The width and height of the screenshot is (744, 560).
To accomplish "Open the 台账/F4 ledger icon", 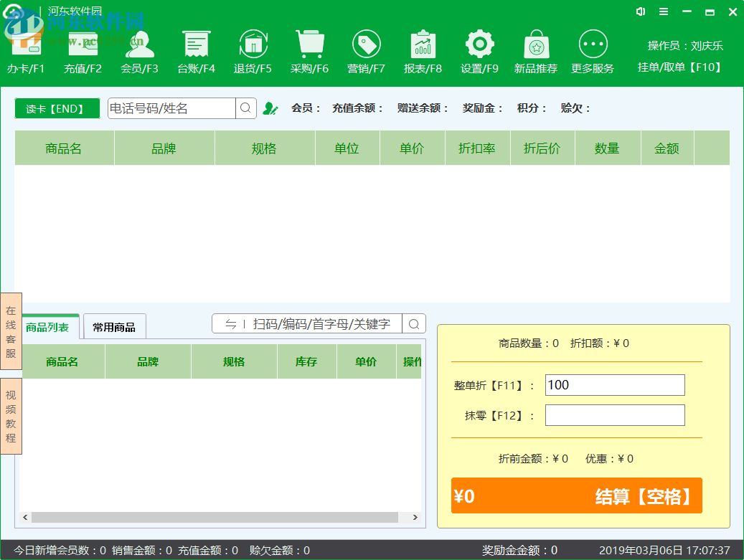I will pyautogui.click(x=196, y=45).
